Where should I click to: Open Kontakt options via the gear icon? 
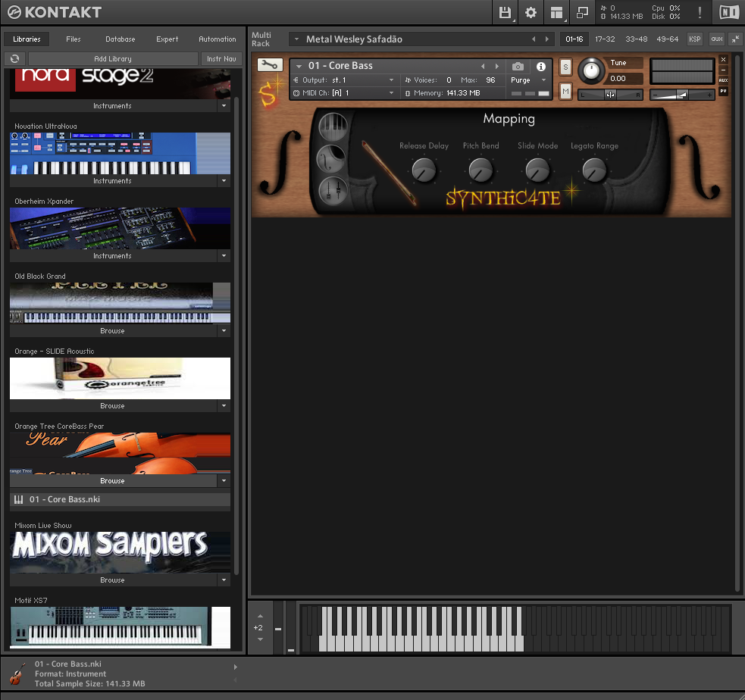point(531,12)
